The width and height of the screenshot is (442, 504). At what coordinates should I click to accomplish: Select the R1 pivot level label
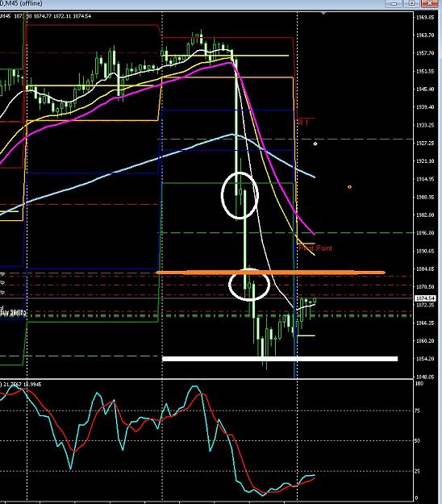(303, 123)
